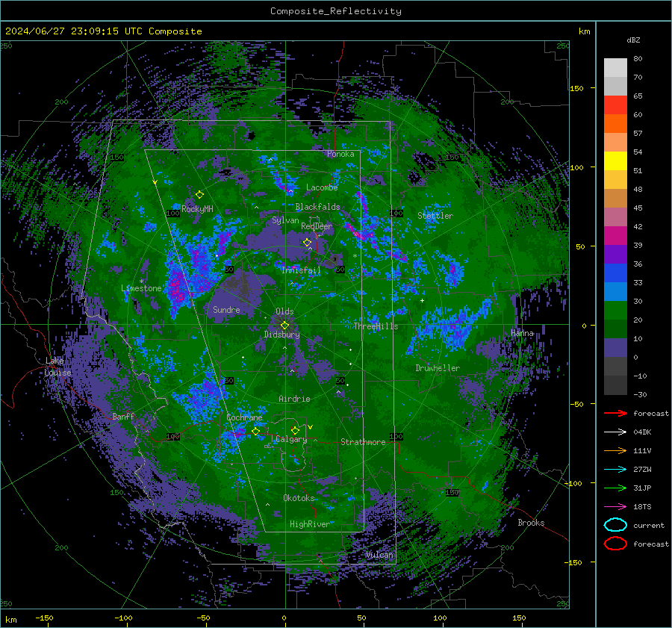
Task: Click the green 31JP arrow legend
Action: [615, 488]
